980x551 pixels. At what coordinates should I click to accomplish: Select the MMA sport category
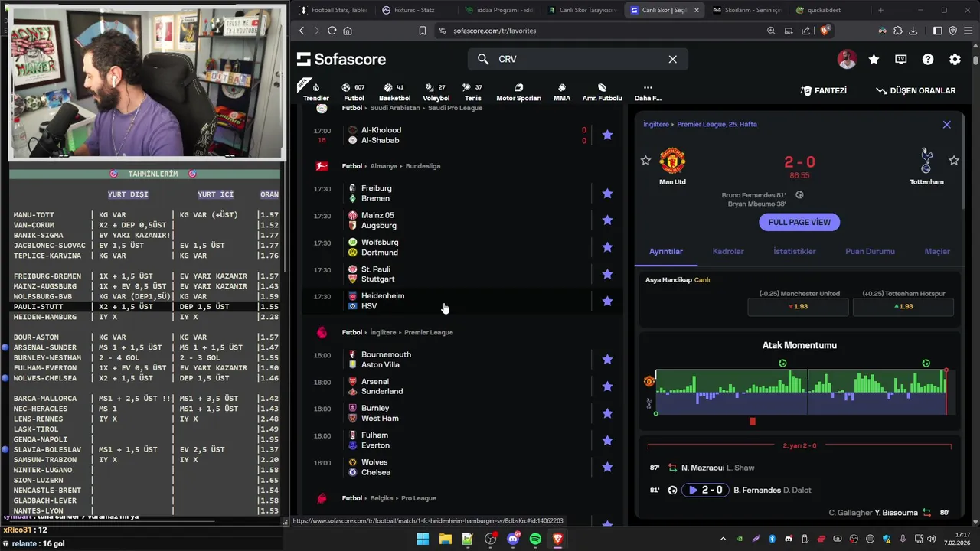coord(561,92)
